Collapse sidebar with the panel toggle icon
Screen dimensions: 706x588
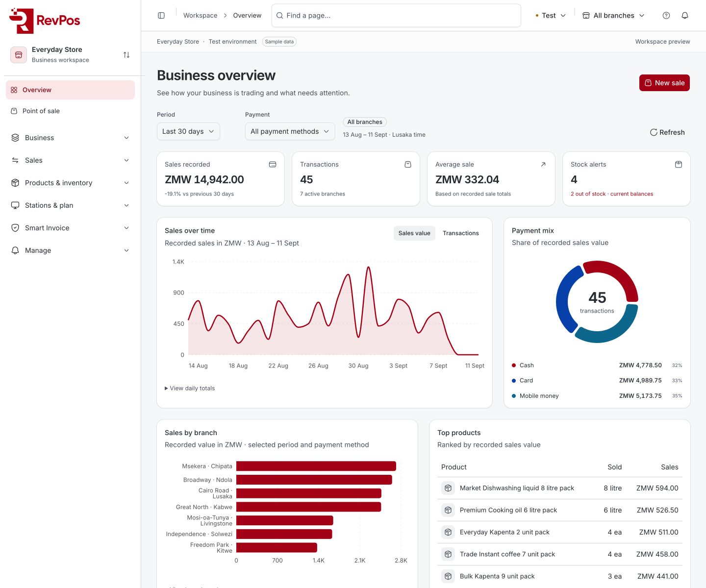click(161, 16)
